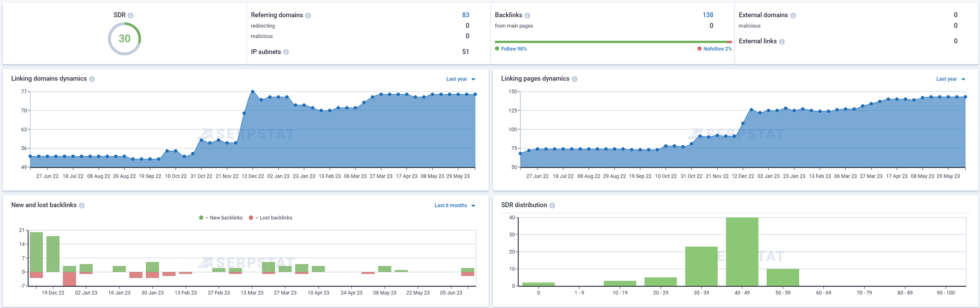Click the External links info icon
Screen dimensions: 980x308
pyautogui.click(x=782, y=42)
